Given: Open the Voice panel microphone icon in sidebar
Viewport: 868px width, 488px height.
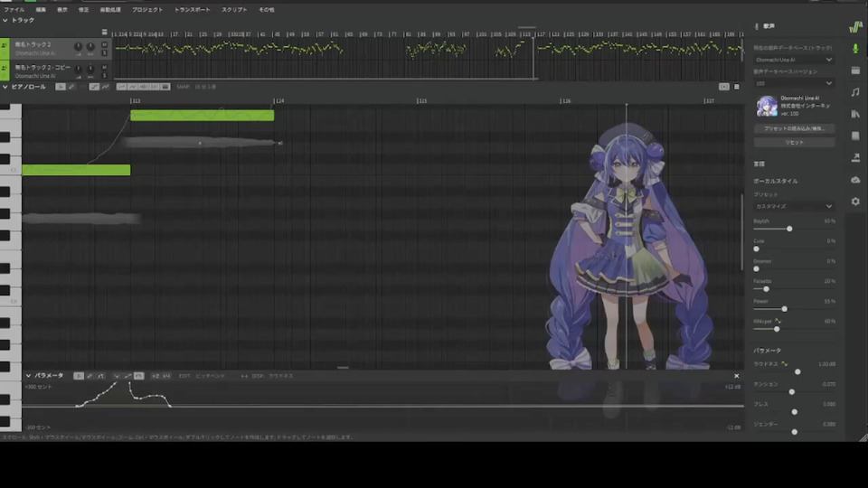Looking at the screenshot, I should tap(855, 49).
